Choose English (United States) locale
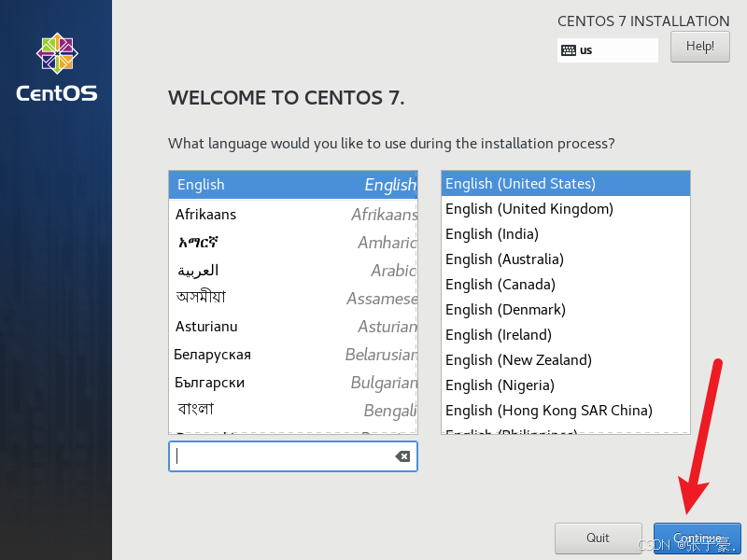747x560 pixels. [566, 183]
